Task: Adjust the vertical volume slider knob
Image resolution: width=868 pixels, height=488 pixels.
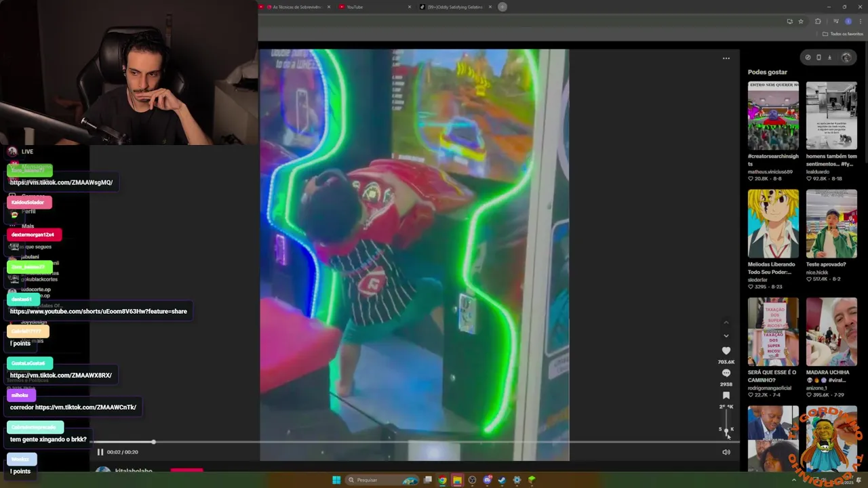Action: pyautogui.click(x=726, y=430)
